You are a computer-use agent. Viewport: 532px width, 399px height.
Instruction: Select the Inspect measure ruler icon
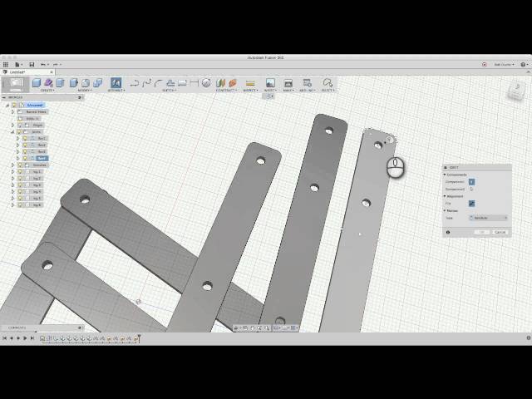click(250, 82)
